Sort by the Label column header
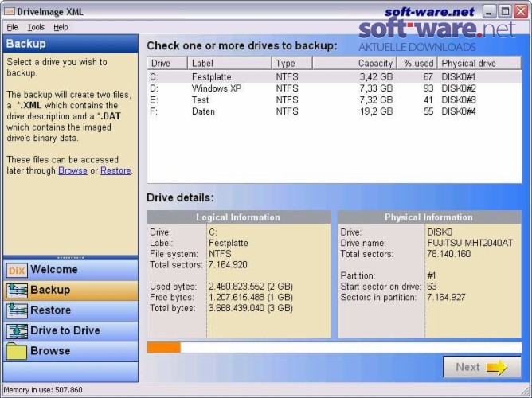Viewport: 532px width, 398px height. [x=229, y=63]
